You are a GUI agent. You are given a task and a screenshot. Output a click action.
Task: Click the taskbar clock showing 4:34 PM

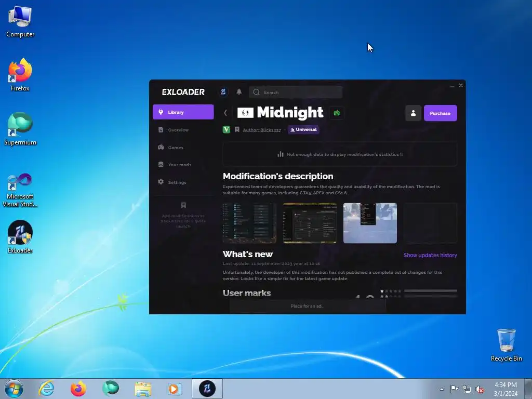(x=506, y=389)
